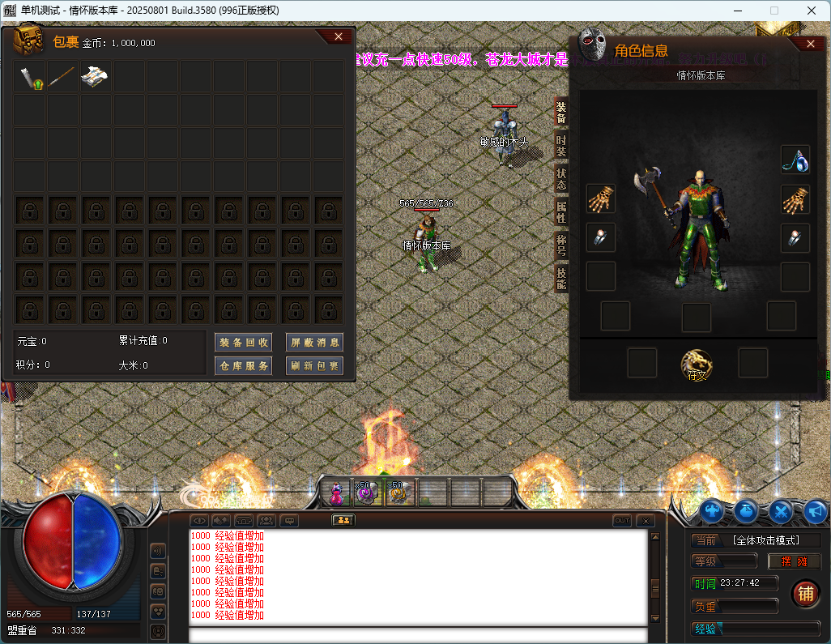Change the 全体攻击模式 attack mode
Screen dimensions: 831x644
(765, 540)
